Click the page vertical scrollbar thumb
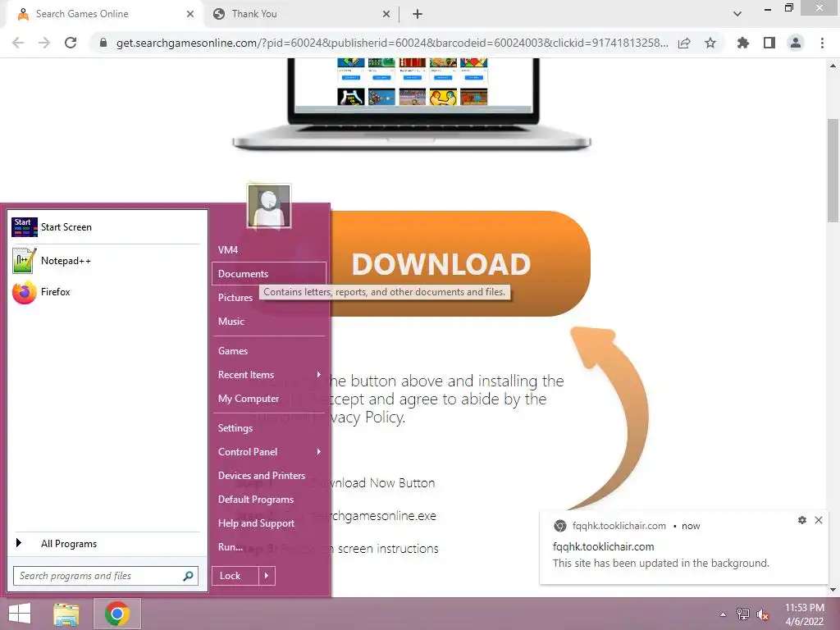Image resolution: width=840 pixels, height=630 pixels. pyautogui.click(x=833, y=171)
